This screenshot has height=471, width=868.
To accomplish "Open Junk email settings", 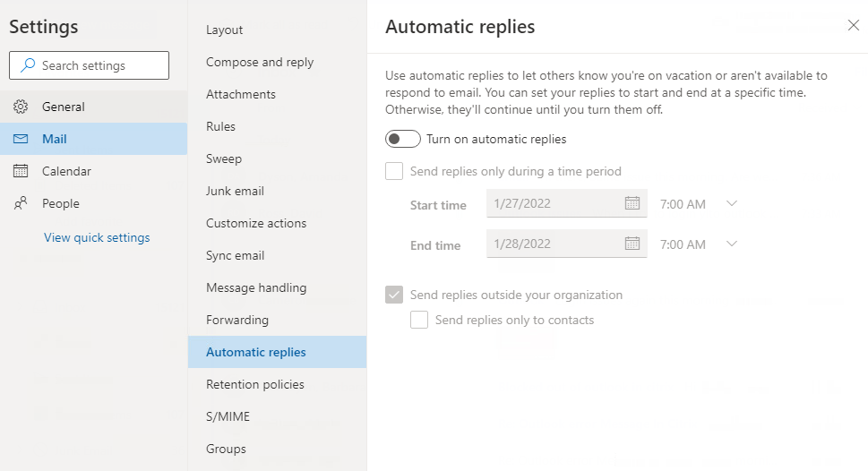I will [x=235, y=191].
